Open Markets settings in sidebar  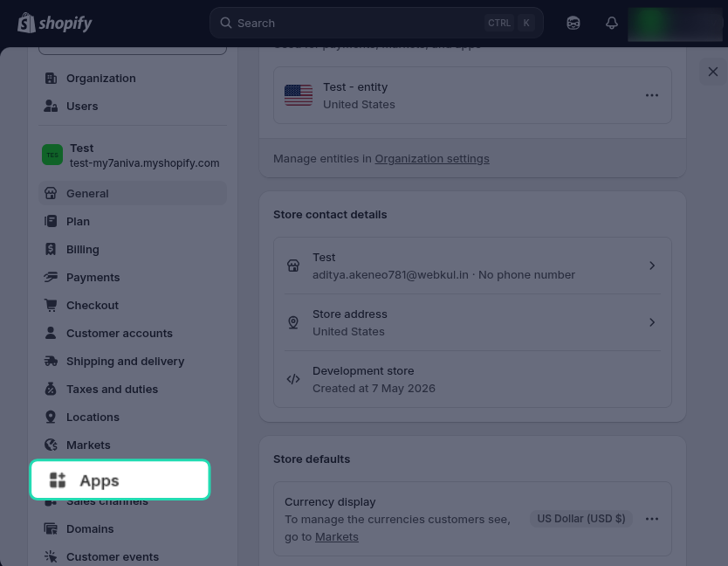click(x=133, y=445)
